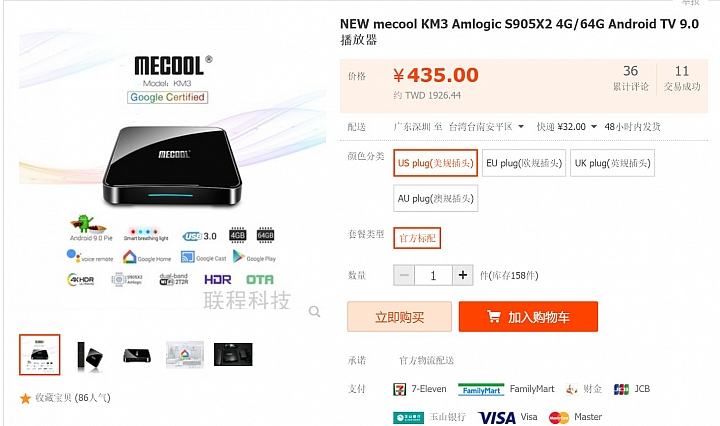Select the EU plug option

click(524, 163)
